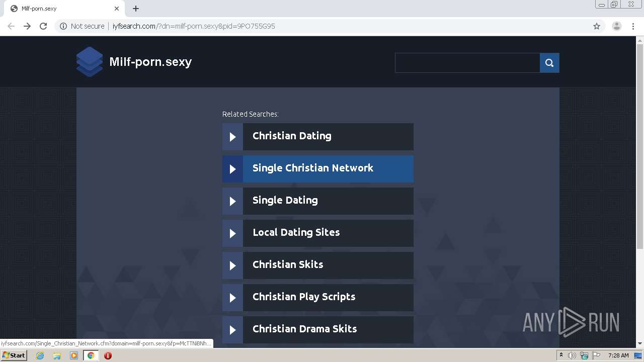Click the show desktop button
Screen dimensions: 644x362
click(x=638, y=355)
